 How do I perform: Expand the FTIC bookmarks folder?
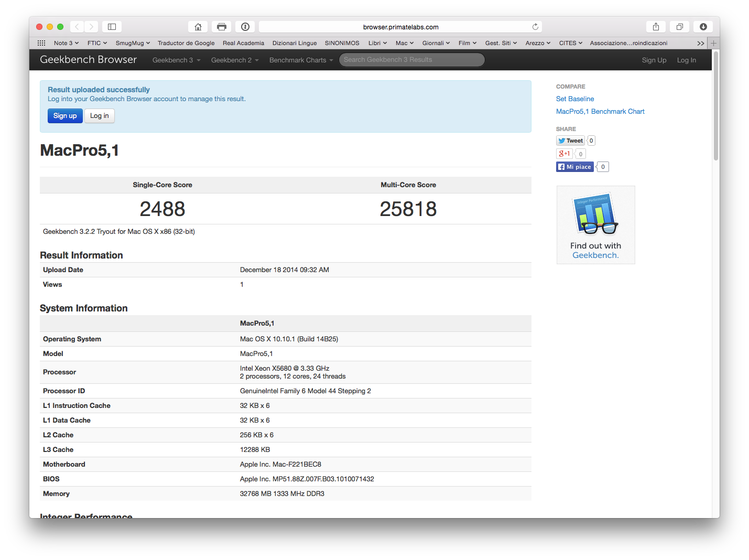point(97,43)
